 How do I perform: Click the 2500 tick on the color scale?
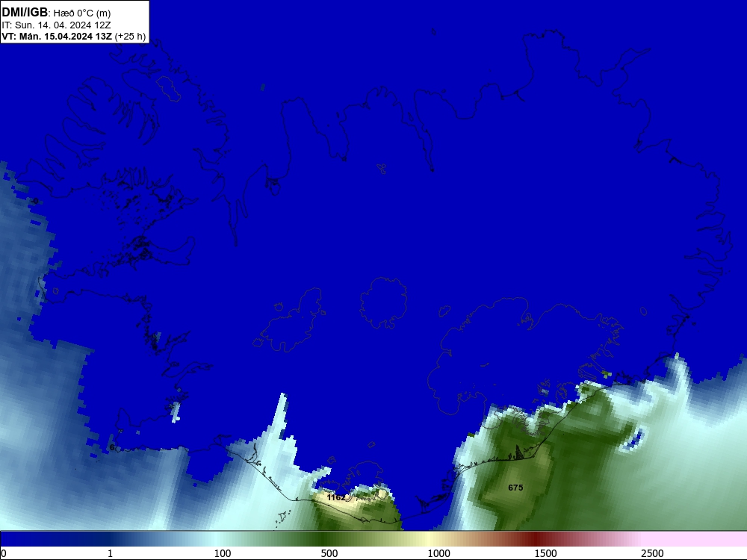click(x=652, y=553)
